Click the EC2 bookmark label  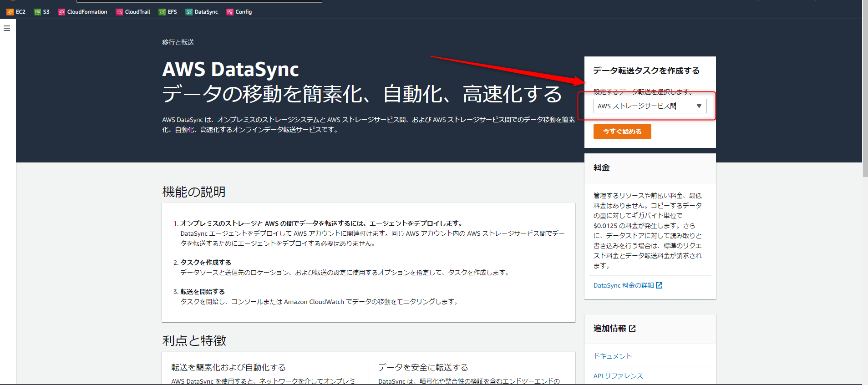tap(20, 12)
